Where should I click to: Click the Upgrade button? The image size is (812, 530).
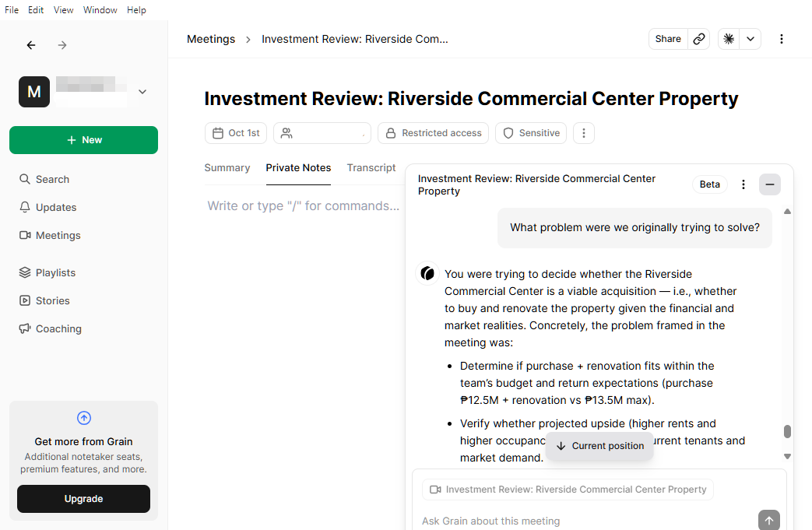coord(83,498)
